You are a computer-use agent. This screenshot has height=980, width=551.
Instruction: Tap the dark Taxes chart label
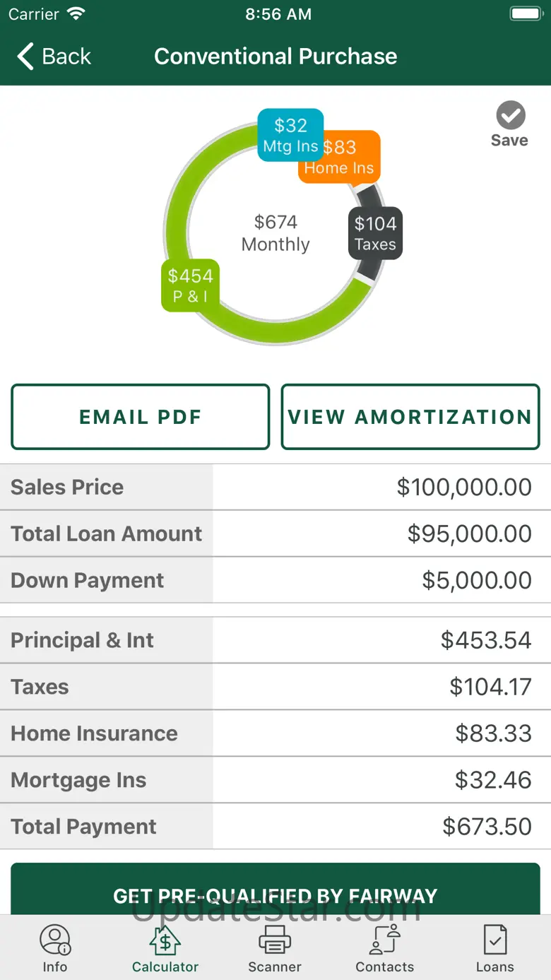(375, 233)
